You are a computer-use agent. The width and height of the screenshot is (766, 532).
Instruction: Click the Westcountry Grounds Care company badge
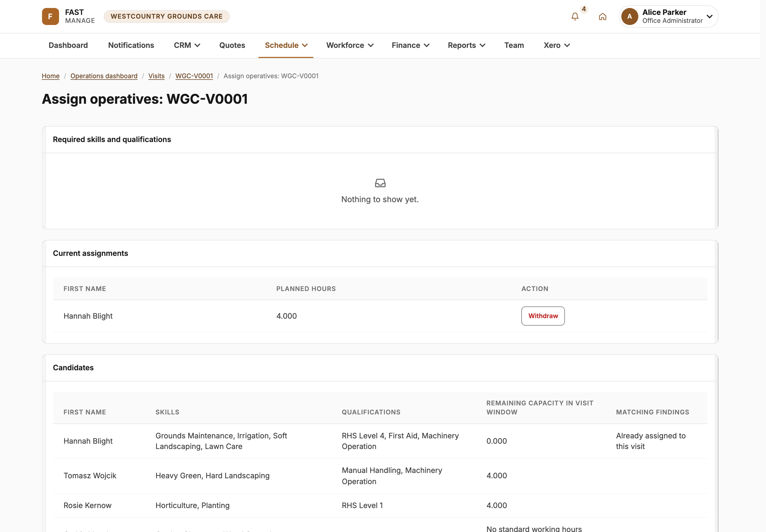(x=167, y=16)
